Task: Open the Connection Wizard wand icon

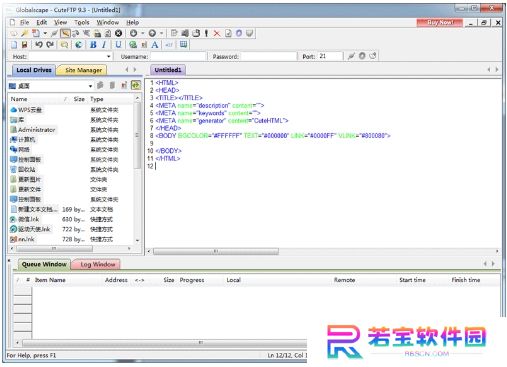Action: 24,33
